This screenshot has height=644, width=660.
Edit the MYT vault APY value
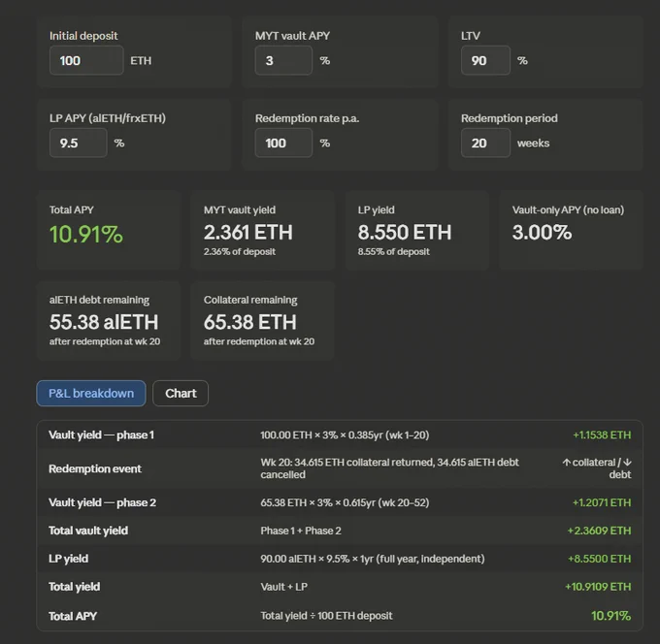[x=283, y=60]
